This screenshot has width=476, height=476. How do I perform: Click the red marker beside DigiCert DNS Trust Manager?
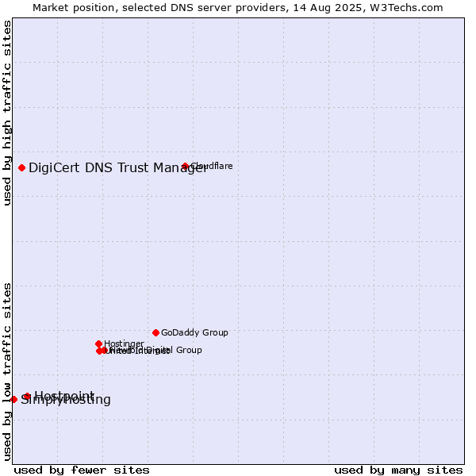click(x=22, y=168)
